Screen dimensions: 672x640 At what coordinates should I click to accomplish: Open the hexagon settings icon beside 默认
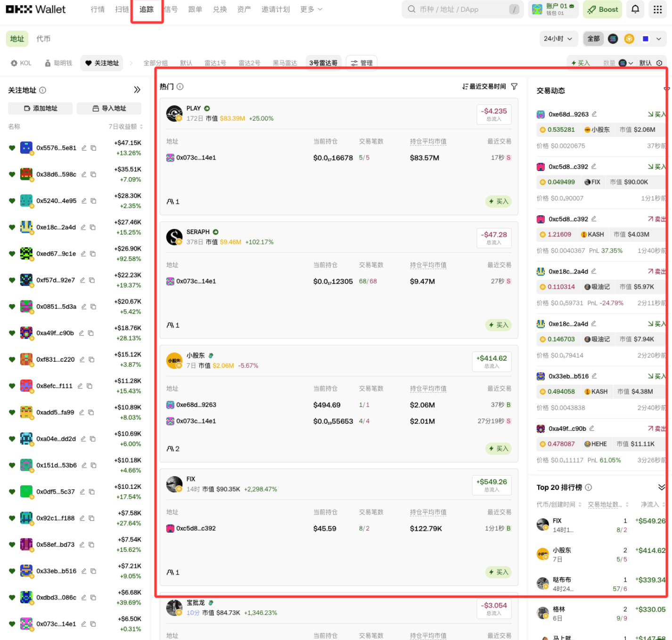[659, 63]
